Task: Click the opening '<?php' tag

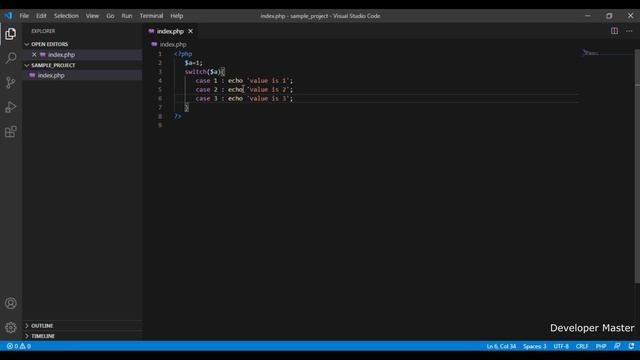Action: [x=183, y=54]
